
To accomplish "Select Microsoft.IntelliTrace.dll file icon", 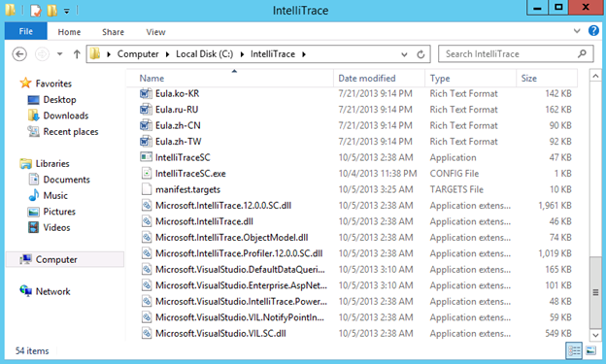I will (146, 221).
